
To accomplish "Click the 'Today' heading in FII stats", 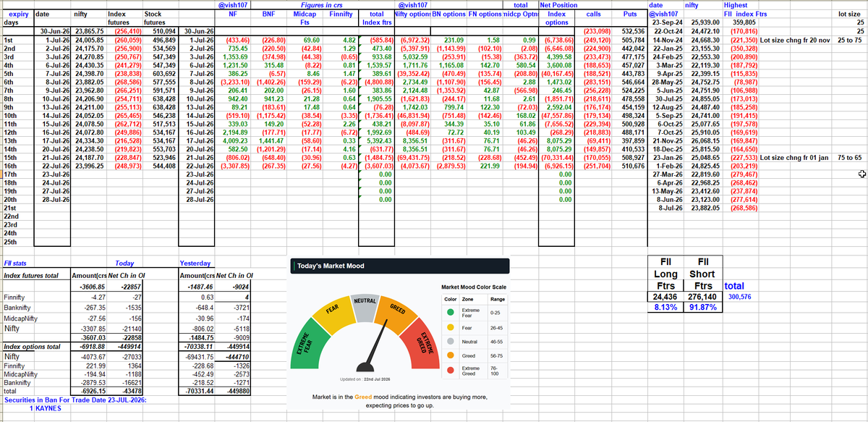I will (124, 263).
